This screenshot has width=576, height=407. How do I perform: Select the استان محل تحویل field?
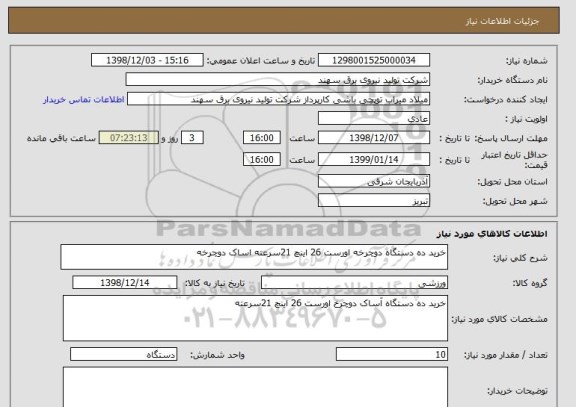tap(374, 181)
